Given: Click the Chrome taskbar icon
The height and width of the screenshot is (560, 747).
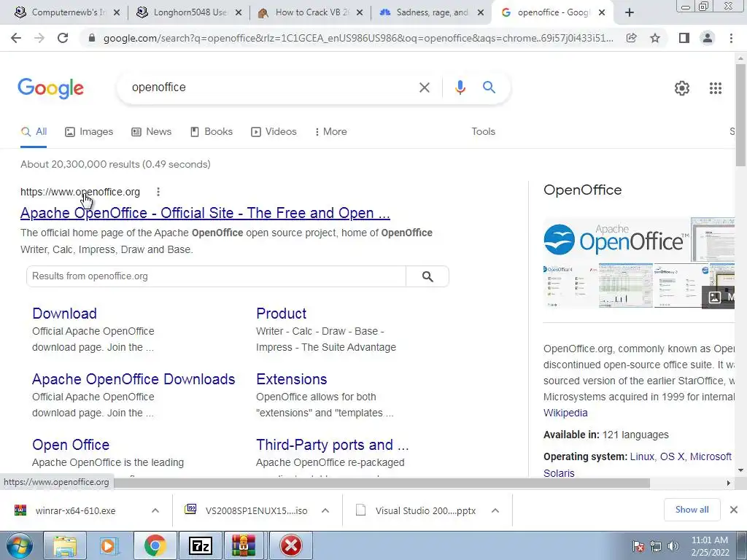Looking at the screenshot, I should click(155, 545).
